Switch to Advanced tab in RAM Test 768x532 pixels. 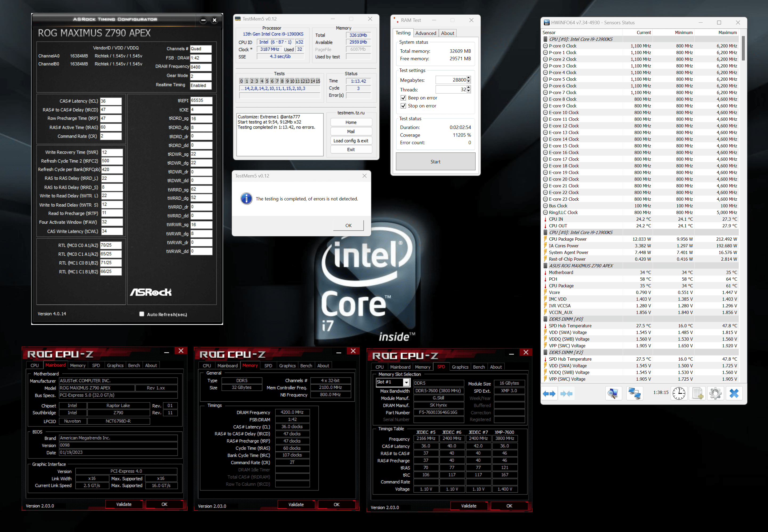click(426, 33)
